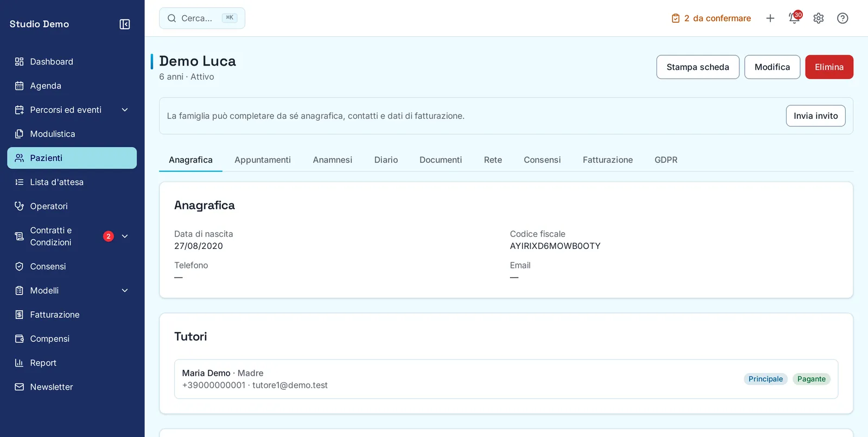Open Dashboard from the sidebar
This screenshot has width=868, height=437.
pos(72,62)
